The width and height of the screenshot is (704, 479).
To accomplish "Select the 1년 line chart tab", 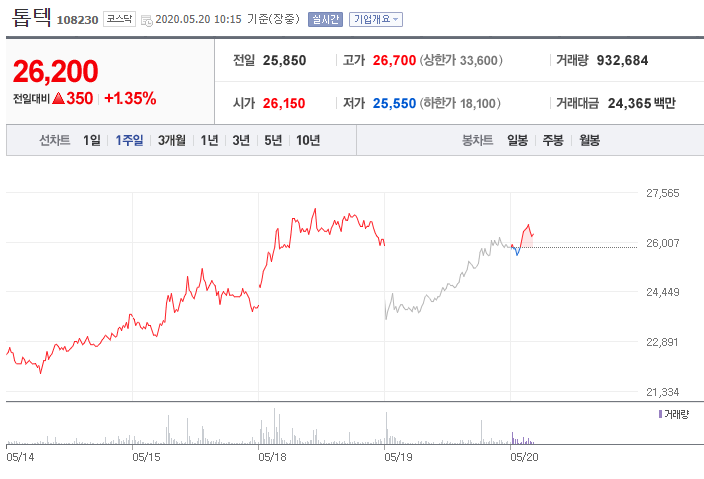I will (209, 141).
